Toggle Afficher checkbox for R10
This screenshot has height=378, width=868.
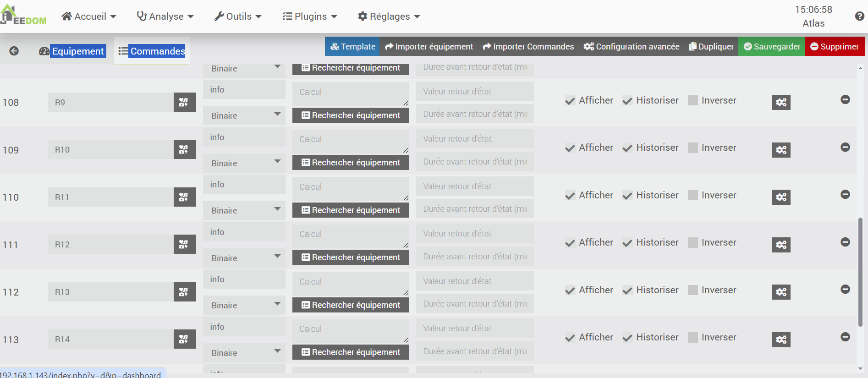click(x=570, y=148)
